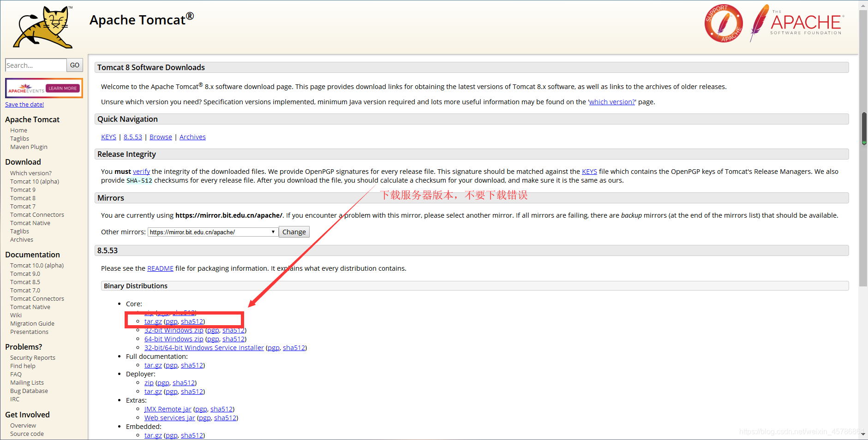Click the search input field

[36, 65]
